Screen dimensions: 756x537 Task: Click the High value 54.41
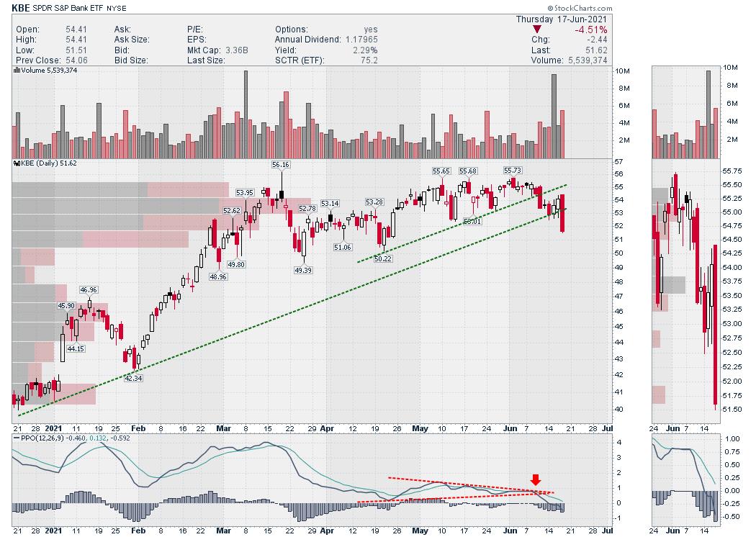click(x=76, y=40)
